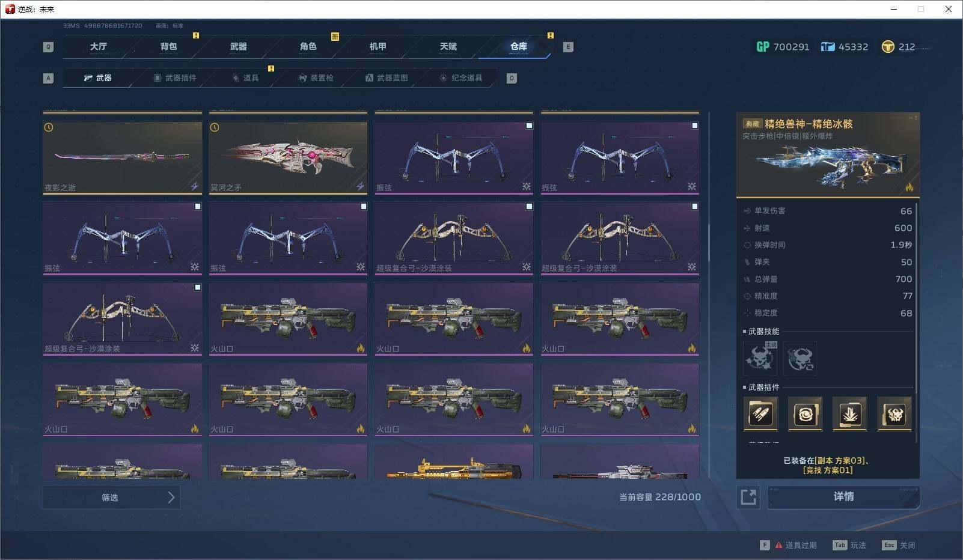Click the second weapon skill icon without the 主动 tag

799,358
